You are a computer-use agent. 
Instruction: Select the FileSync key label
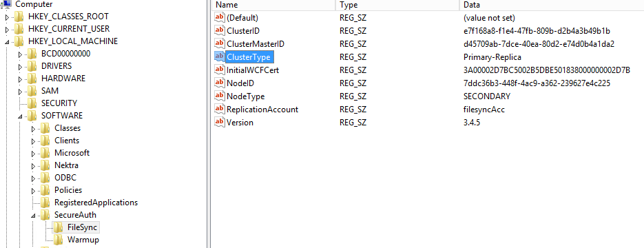(x=82, y=227)
